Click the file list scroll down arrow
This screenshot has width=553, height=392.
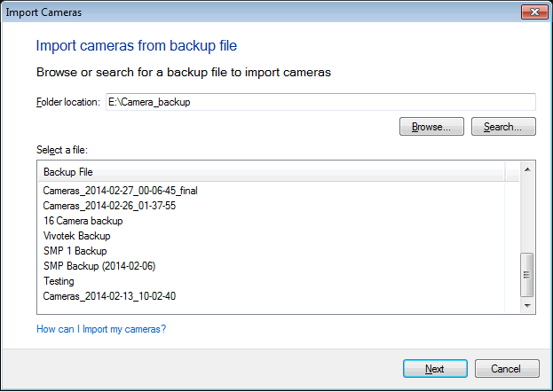coord(527,306)
